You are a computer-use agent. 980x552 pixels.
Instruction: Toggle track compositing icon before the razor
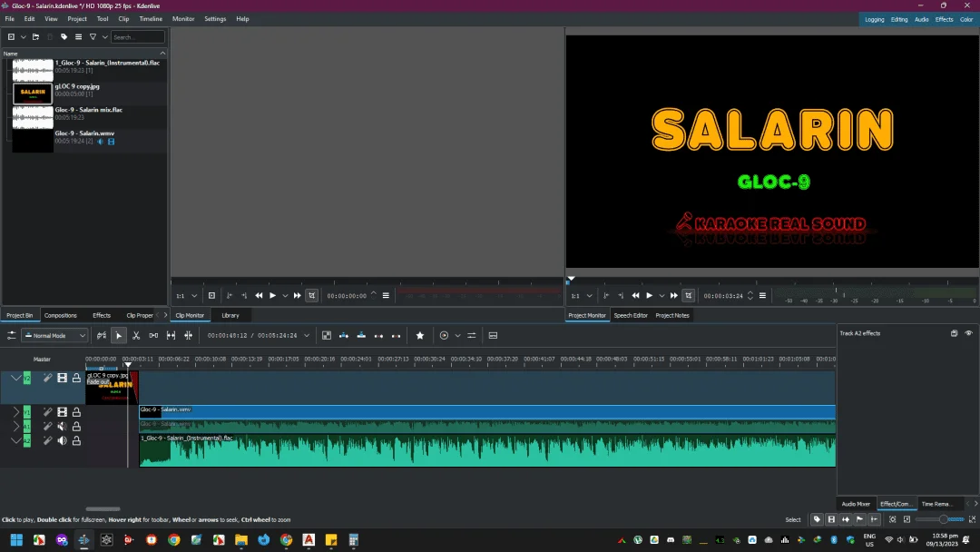tap(102, 336)
